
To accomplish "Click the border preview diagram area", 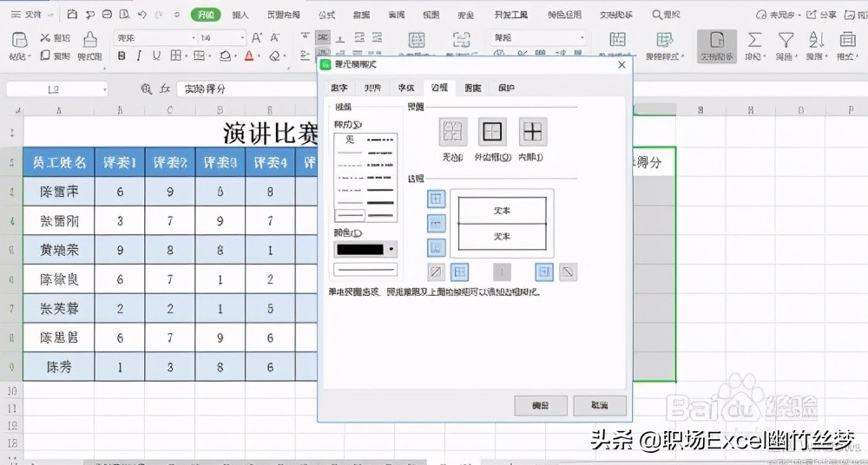I will pyautogui.click(x=502, y=223).
